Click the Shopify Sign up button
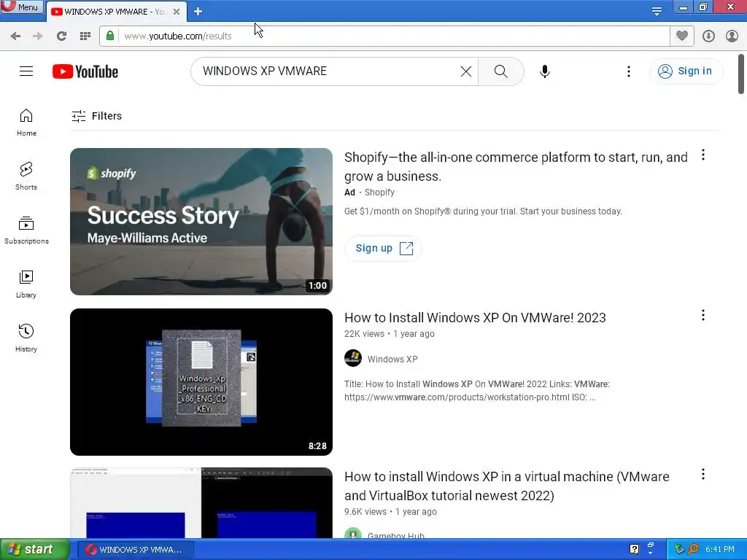 [x=383, y=248]
